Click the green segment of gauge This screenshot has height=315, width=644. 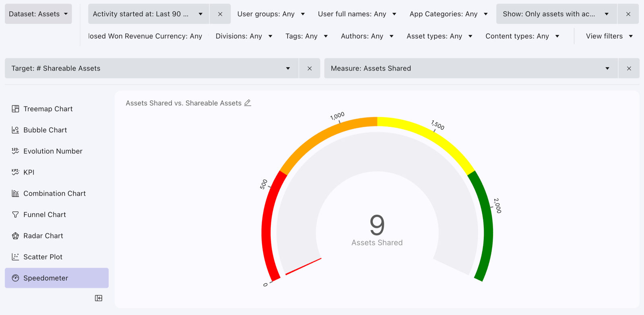click(x=486, y=225)
